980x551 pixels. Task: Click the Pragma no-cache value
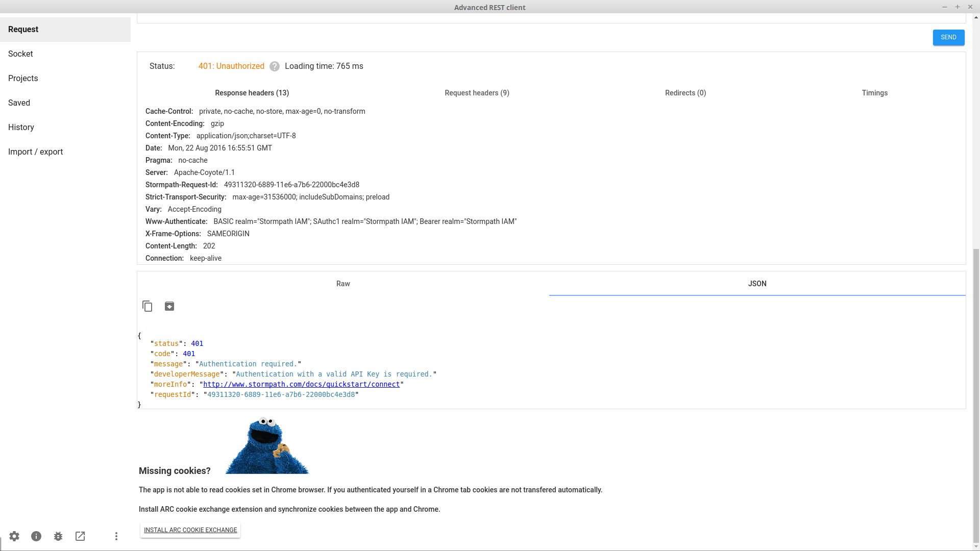point(193,160)
